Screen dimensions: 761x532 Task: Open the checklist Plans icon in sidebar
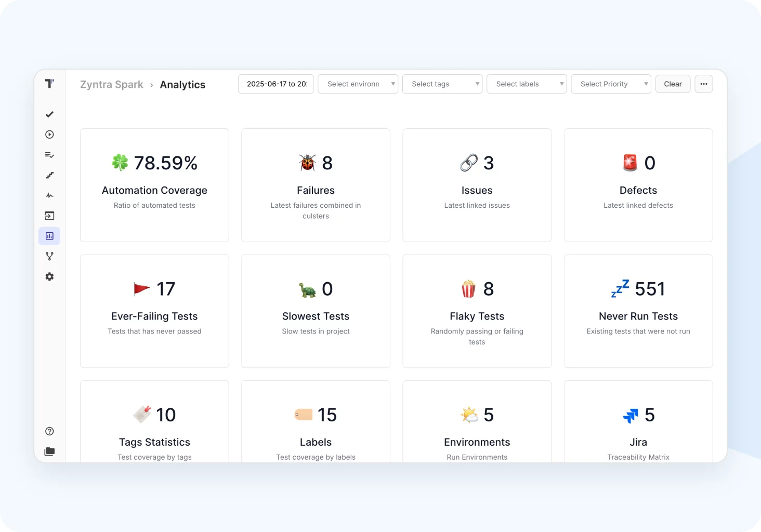(49, 155)
